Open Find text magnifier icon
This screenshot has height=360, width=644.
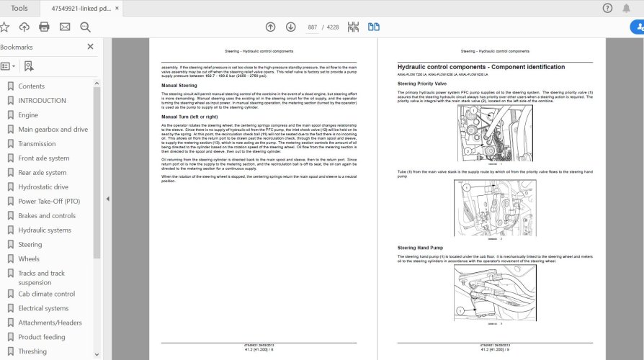click(x=86, y=27)
